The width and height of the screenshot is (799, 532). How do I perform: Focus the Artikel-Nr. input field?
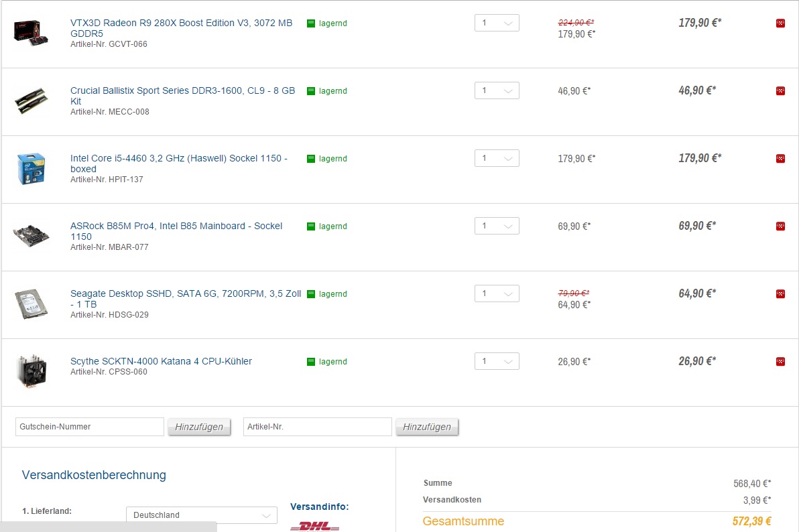(x=318, y=427)
